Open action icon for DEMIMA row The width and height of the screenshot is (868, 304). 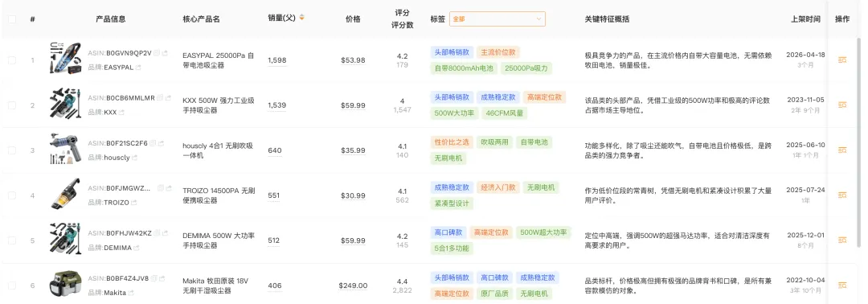click(842, 240)
